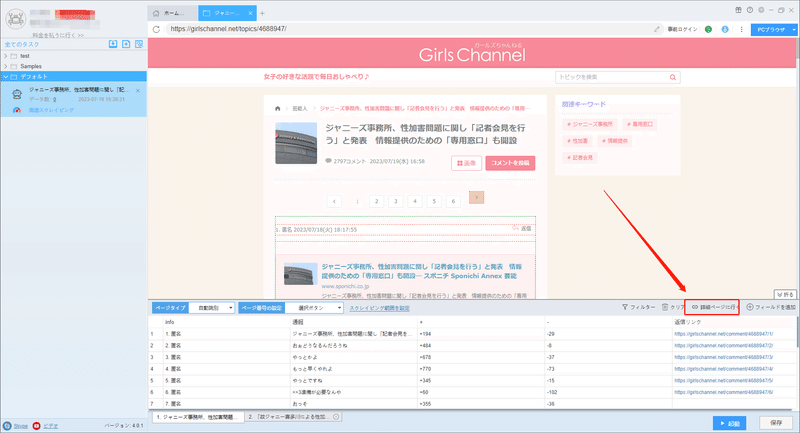Image resolution: width=800 pixels, height=433 pixels.
Task: Open the three-dot more options menu
Action: point(741,29)
